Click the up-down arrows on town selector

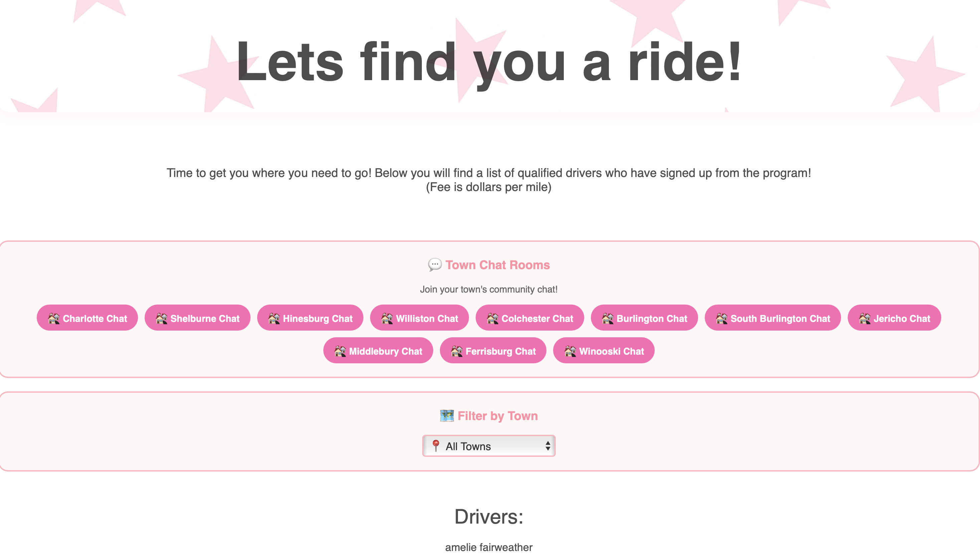547,446
